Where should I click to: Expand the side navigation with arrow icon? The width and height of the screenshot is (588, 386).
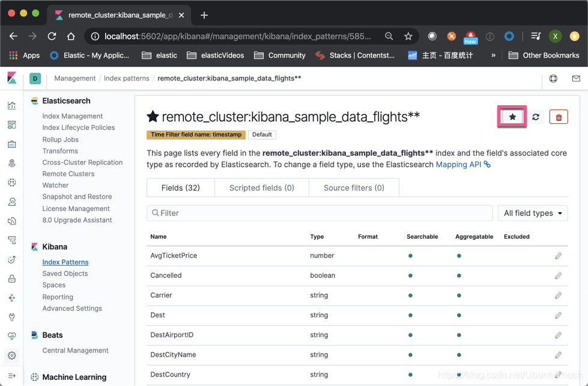pos(11,376)
